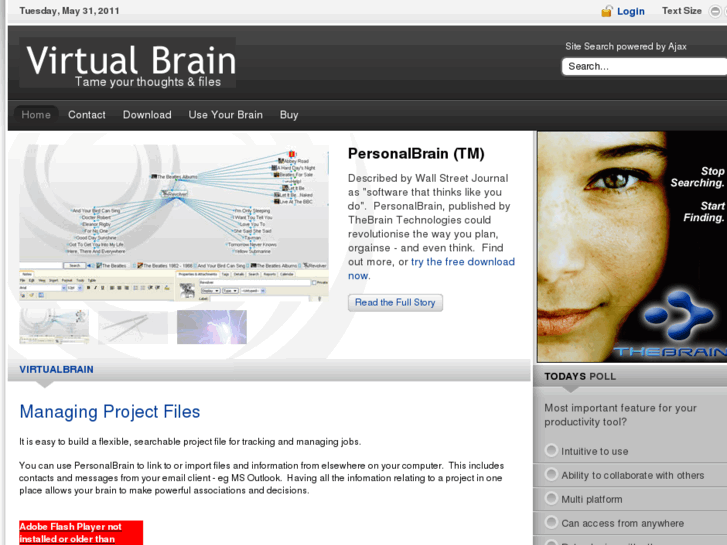Open the Contact menu item

coord(87,115)
